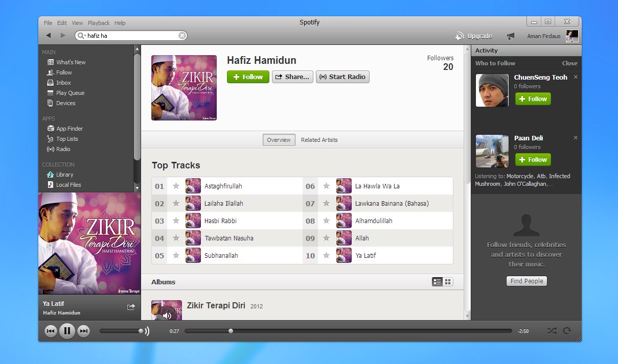This screenshot has height=364, width=618.
Task: Dismiss the Paan Deli suggestion
Action: 576,138
